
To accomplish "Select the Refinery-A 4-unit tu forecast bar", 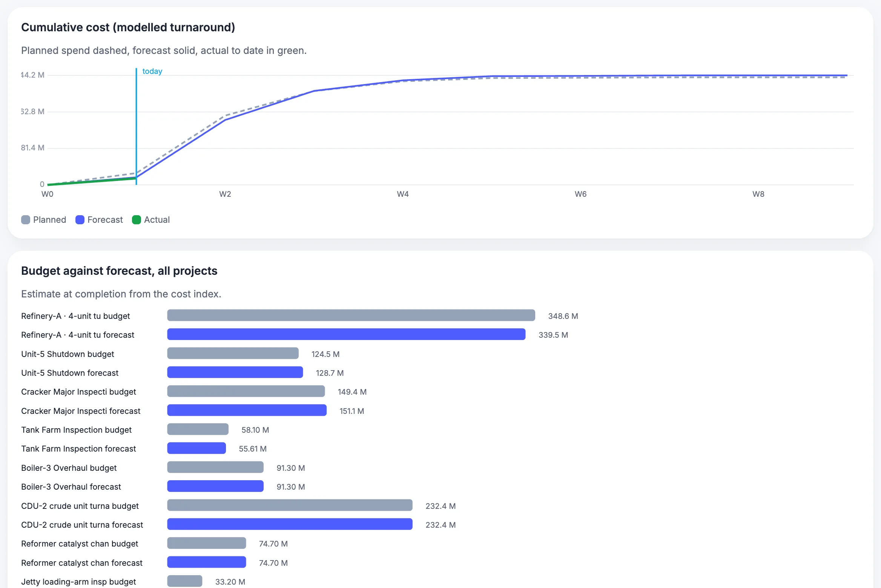I will pyautogui.click(x=346, y=334).
